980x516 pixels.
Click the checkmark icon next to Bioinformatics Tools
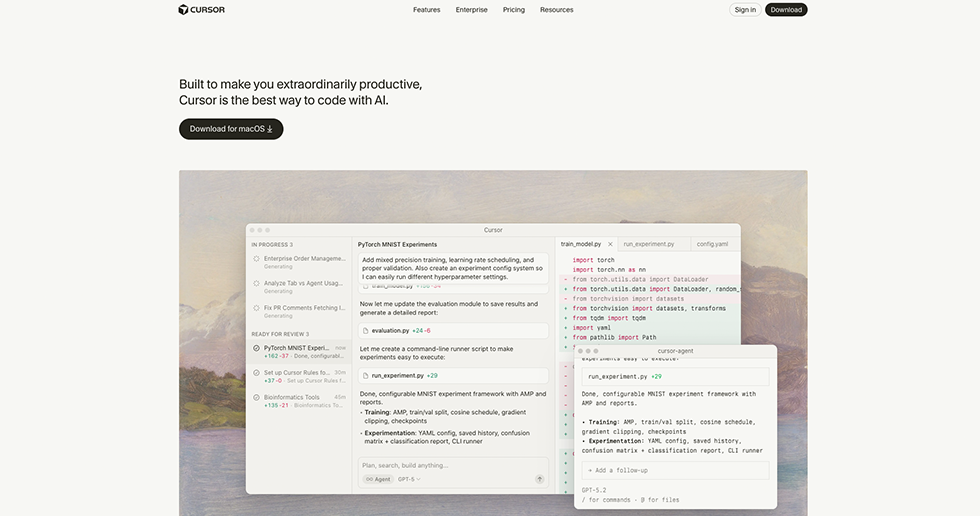coord(256,398)
